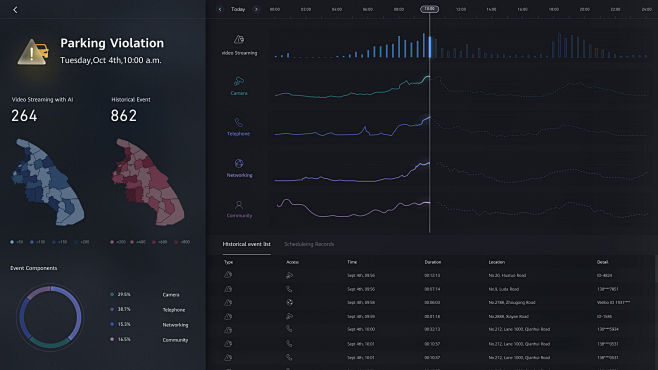
Task: Click the Parking Violation warning car icon
Action: point(34,52)
